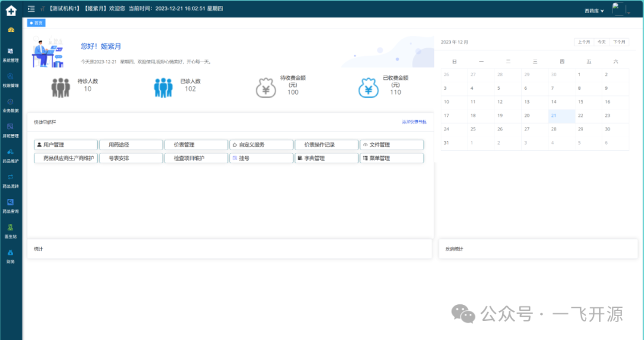
Task: Open the 医生站 sidebar icon
Action: pyautogui.click(x=11, y=230)
